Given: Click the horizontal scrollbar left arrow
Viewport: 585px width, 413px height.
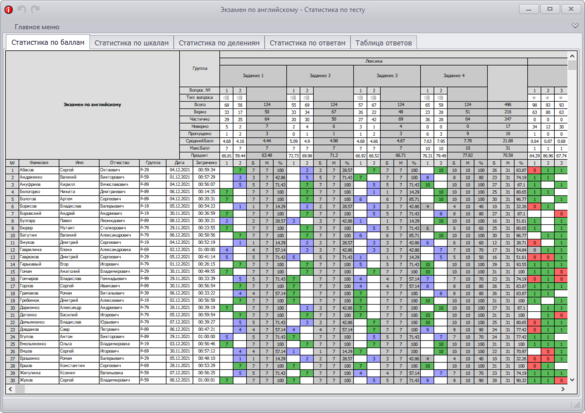Looking at the screenshot, I should (x=10, y=389).
